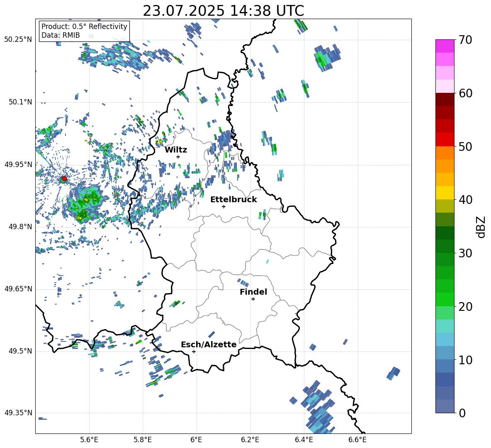Pick the bright red colorbar segment at 50

445,140
